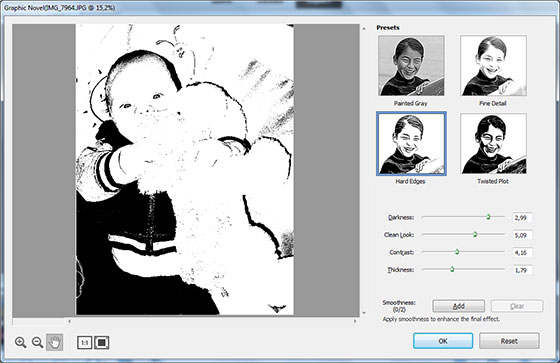Choose the Painted Gray preset
This screenshot has width=560, height=363.
(x=411, y=65)
